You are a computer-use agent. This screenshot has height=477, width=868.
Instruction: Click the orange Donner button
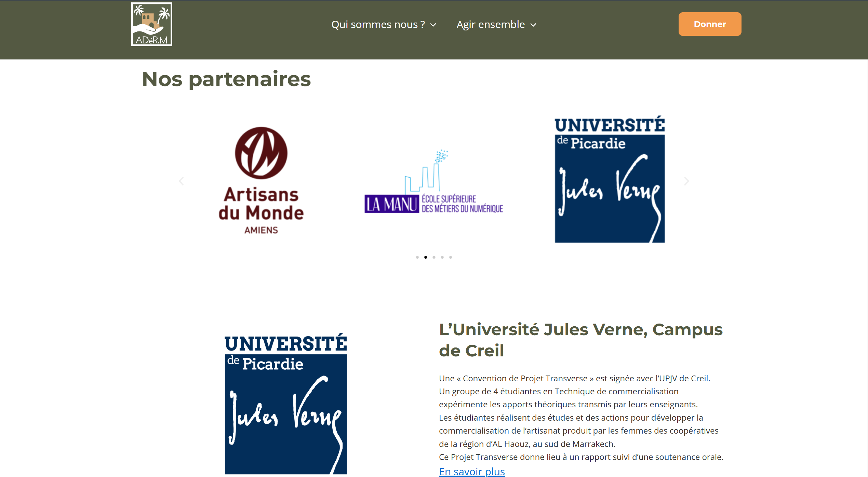(x=710, y=24)
